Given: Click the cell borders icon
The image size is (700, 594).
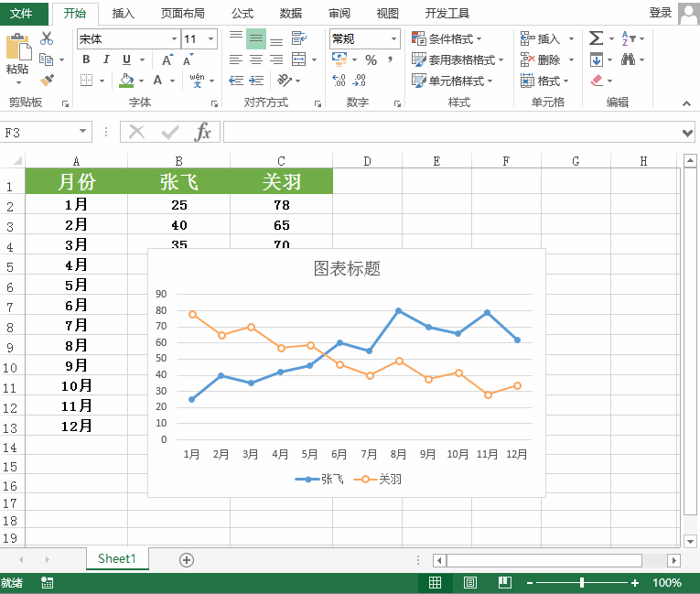Looking at the screenshot, I should click(86, 81).
